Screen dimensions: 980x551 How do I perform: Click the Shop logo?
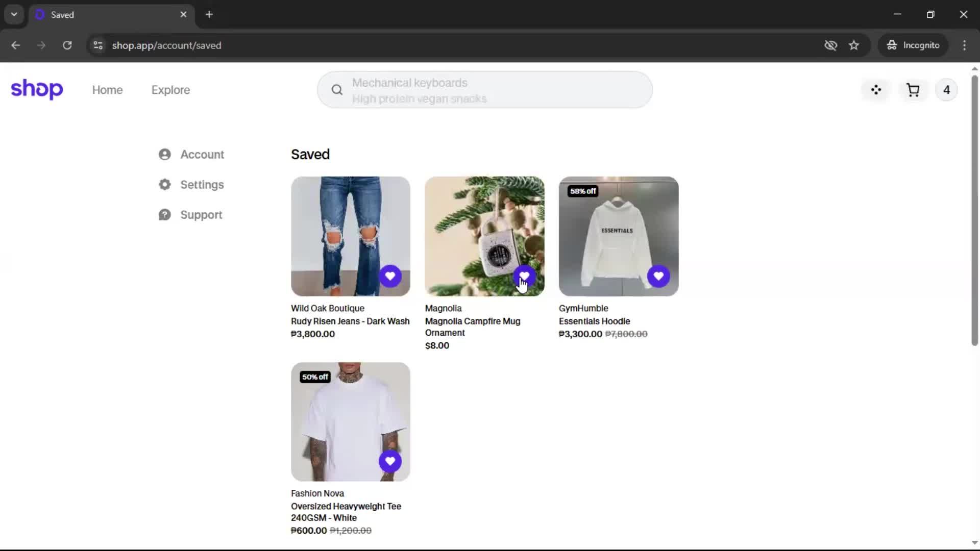click(x=37, y=90)
